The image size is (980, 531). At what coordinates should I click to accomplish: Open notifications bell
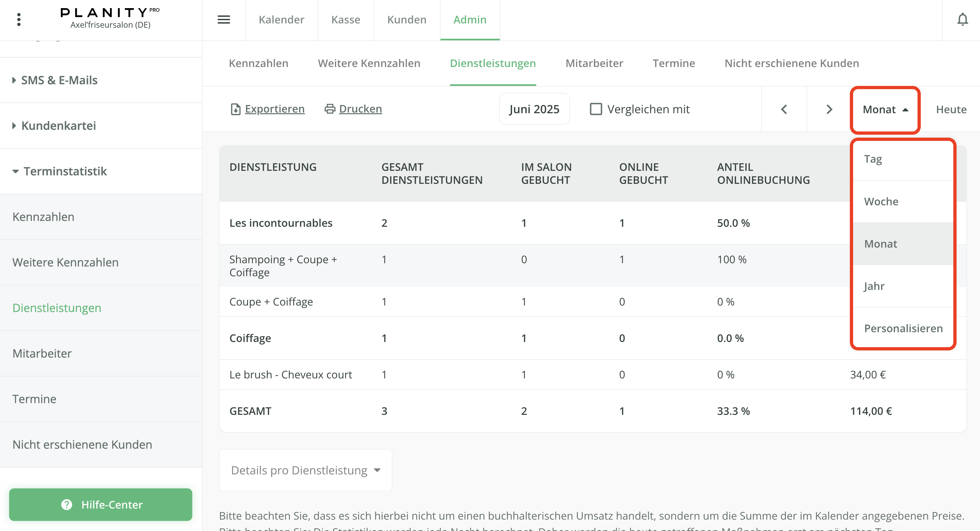tap(962, 20)
